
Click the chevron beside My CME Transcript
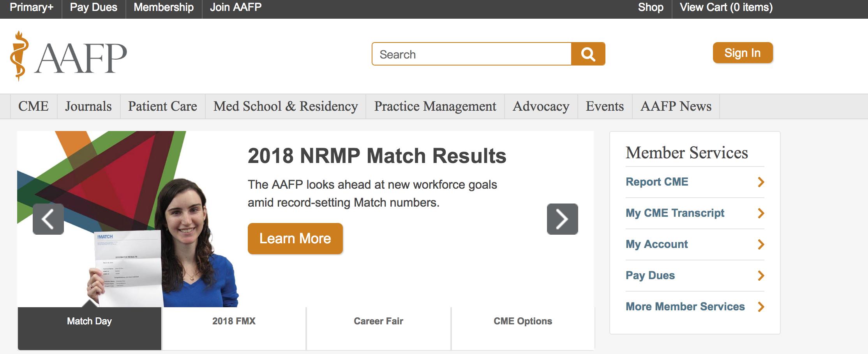point(761,213)
